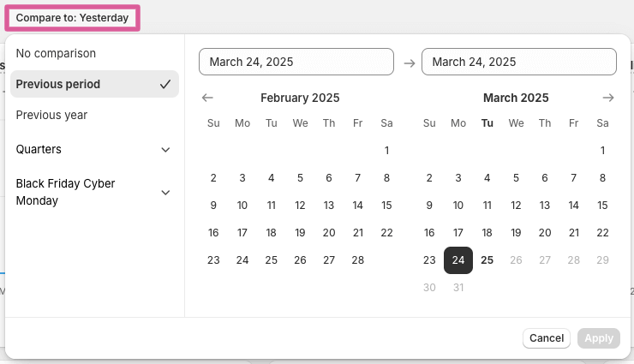Choose the Previous period option
Image resolution: width=634 pixels, height=364 pixels.
click(57, 84)
